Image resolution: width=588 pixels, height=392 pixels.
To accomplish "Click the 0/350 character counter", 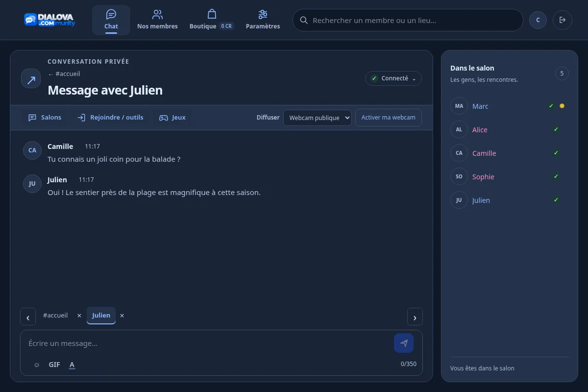I will pyautogui.click(x=409, y=364).
